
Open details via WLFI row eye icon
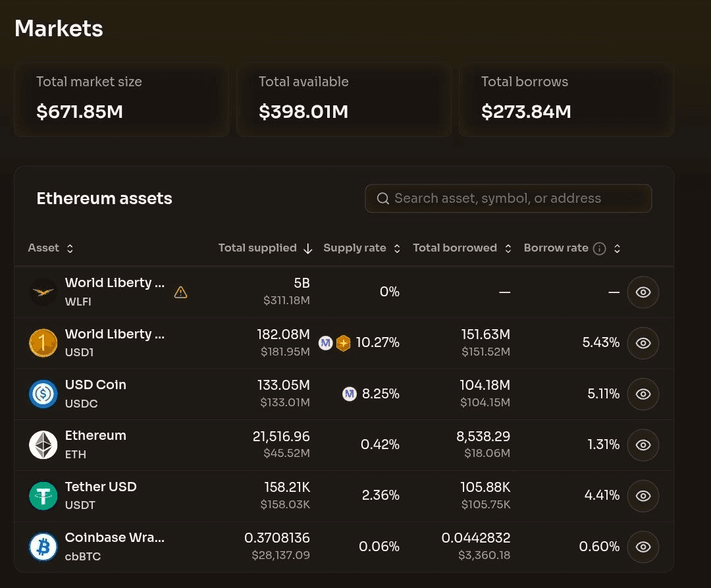click(x=643, y=292)
